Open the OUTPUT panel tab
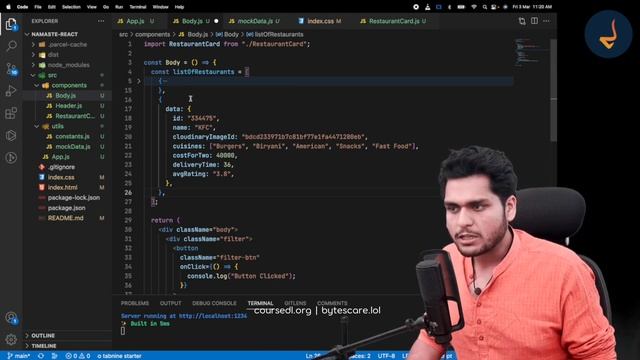This screenshot has height=360, width=640. point(170,303)
